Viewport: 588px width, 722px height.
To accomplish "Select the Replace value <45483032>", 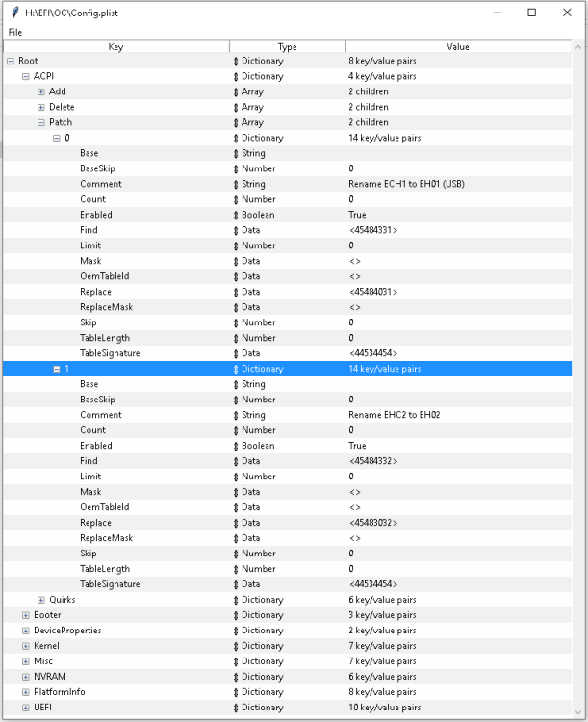I will click(373, 523).
